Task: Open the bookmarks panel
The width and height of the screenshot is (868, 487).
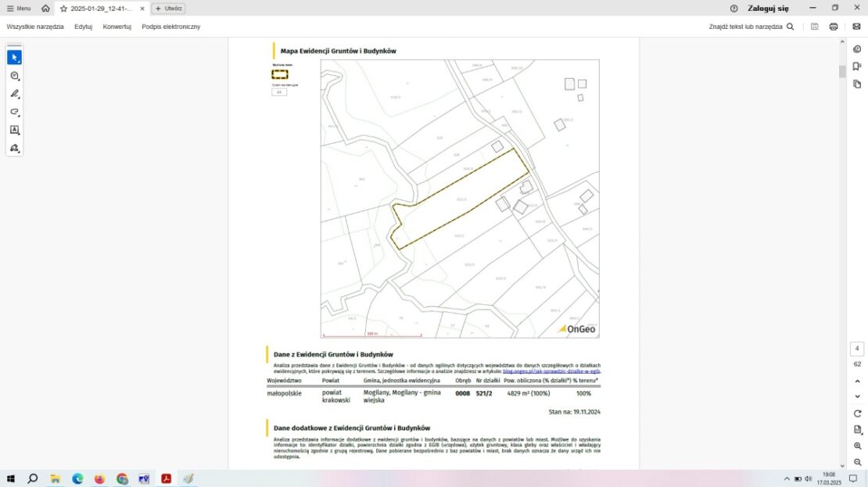Action: [x=857, y=66]
